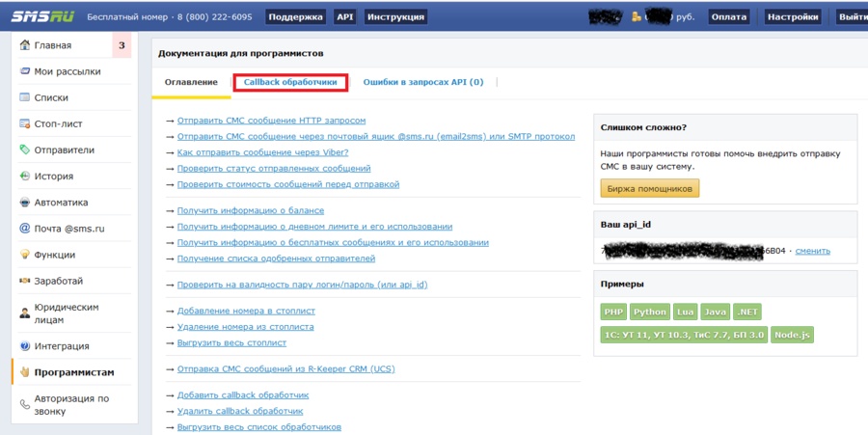868x435 pixels.
Task: Open the Java example
Action: 715,312
